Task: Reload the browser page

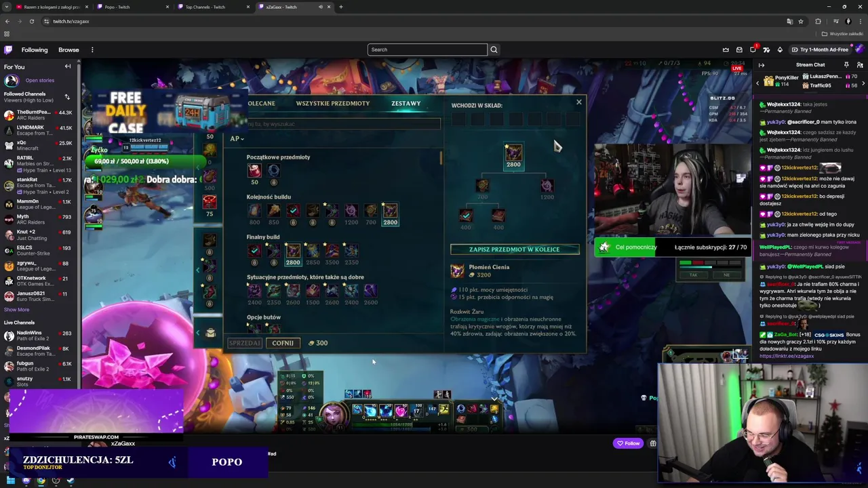Action: click(x=31, y=21)
